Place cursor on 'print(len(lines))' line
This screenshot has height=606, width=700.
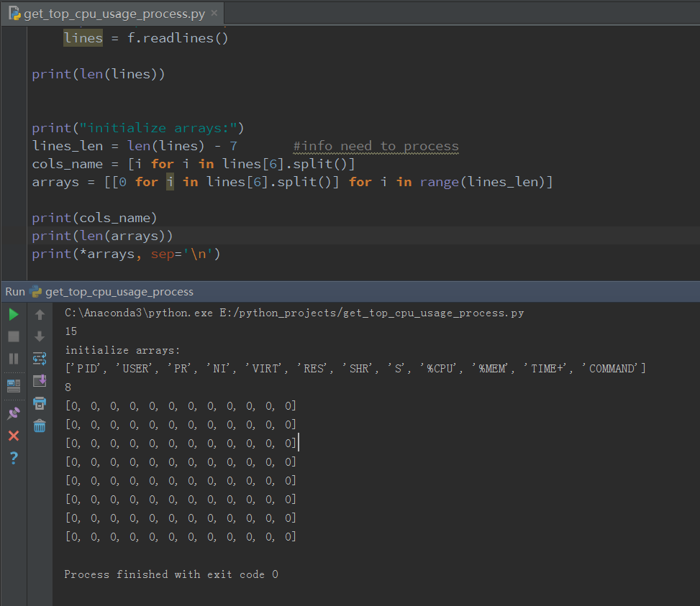[x=99, y=74]
